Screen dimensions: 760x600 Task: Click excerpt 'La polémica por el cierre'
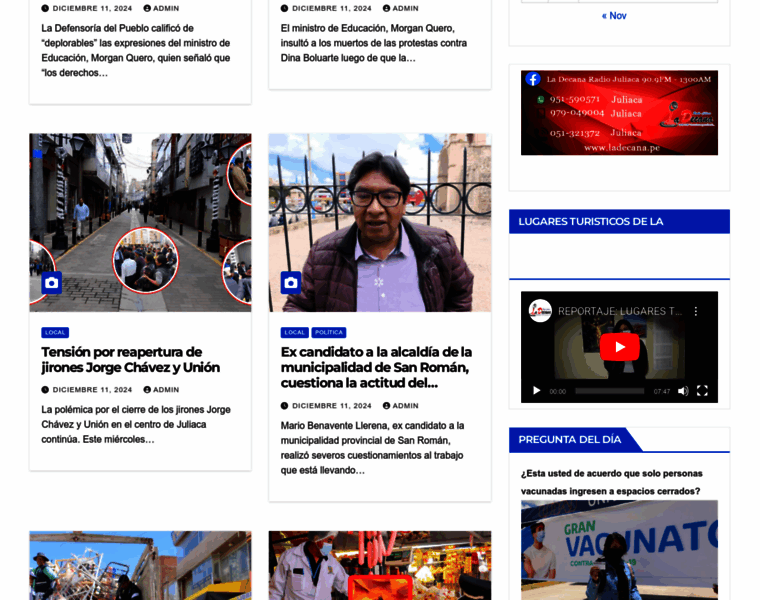(x=136, y=425)
